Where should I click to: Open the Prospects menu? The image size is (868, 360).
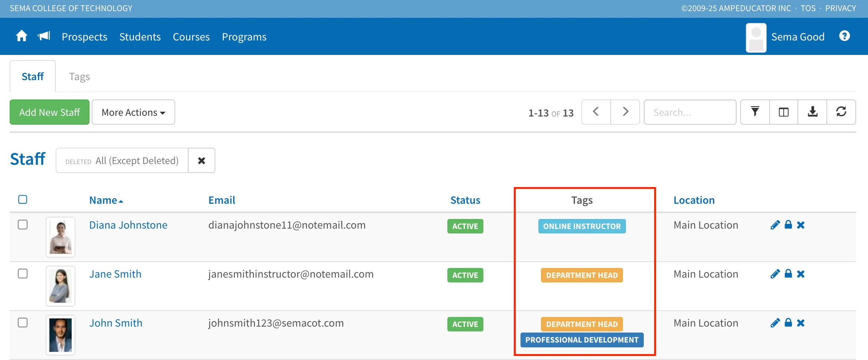(x=84, y=37)
